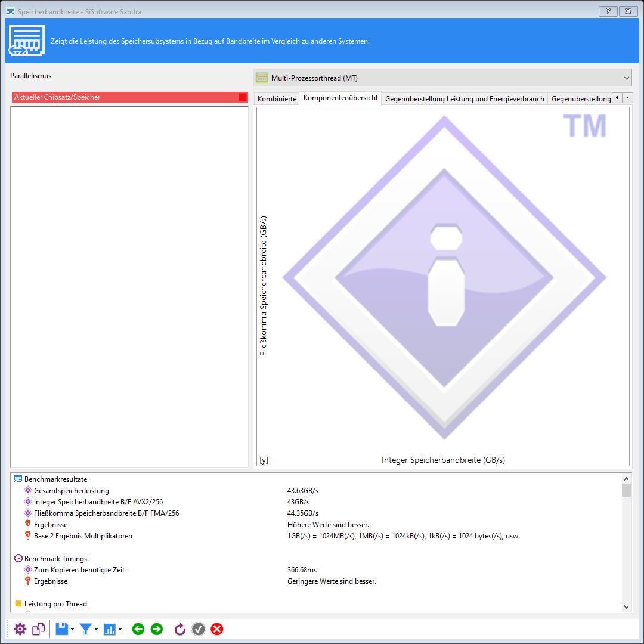The width and height of the screenshot is (644, 644).
Task: Click diamond icon beside Fließkomma Speicherbandbreite
Action: (x=28, y=513)
